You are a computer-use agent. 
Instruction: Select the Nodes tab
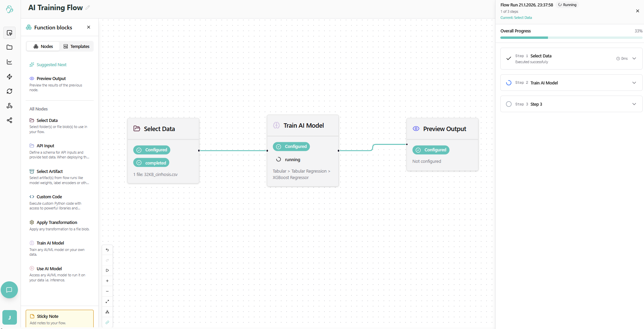click(43, 47)
